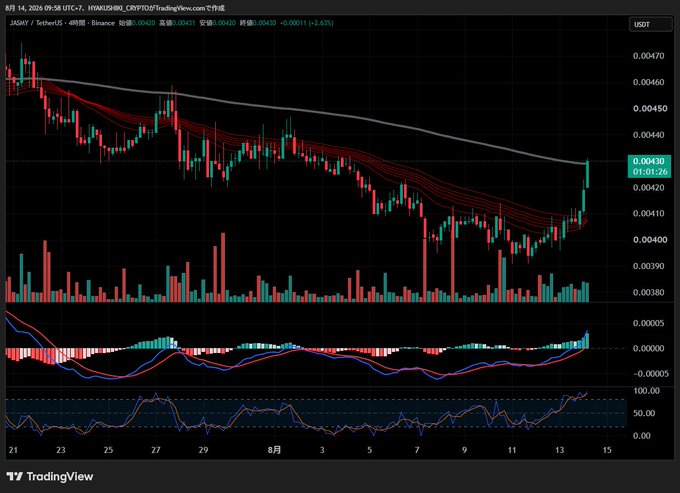The height and width of the screenshot is (493, 680).
Task: Click the MACD -0.00005 axis label
Action: pos(651,374)
